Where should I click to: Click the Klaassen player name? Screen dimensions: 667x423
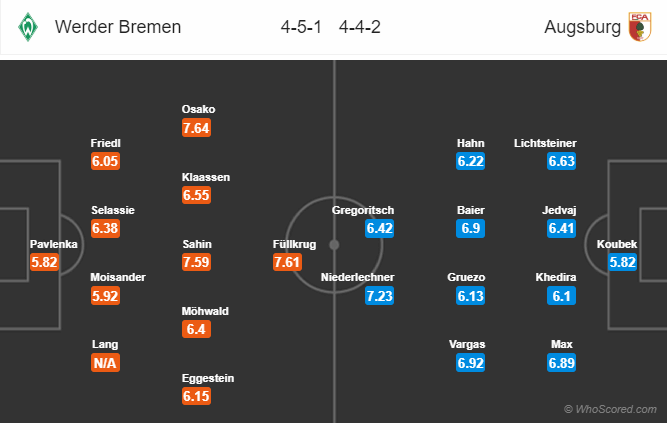click(x=205, y=177)
